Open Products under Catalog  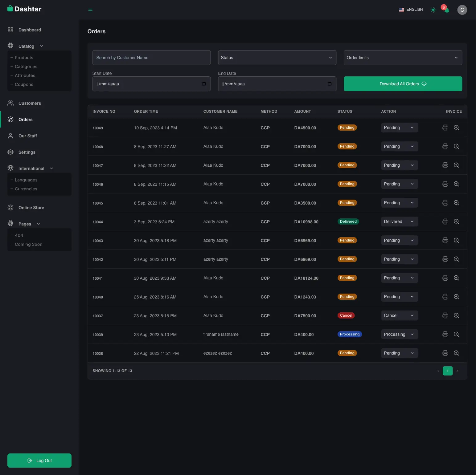click(x=24, y=58)
